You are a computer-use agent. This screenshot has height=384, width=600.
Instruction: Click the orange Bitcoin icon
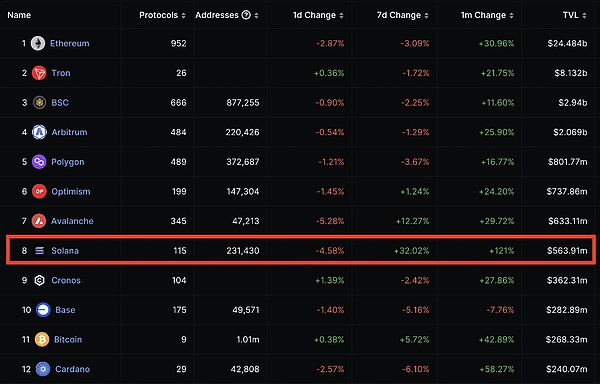42,340
